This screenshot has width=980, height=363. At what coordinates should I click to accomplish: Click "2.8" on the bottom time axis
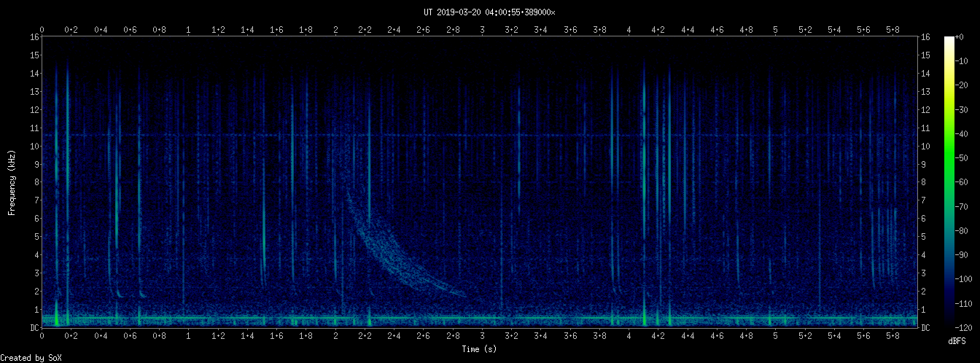pyautogui.click(x=453, y=336)
